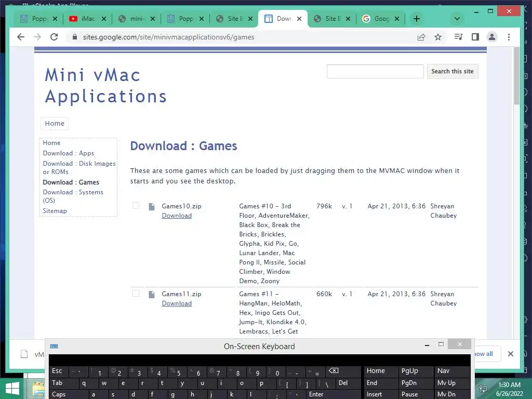The height and width of the screenshot is (399, 532).
Task: Open Download : Apps sidebar link
Action: point(68,153)
